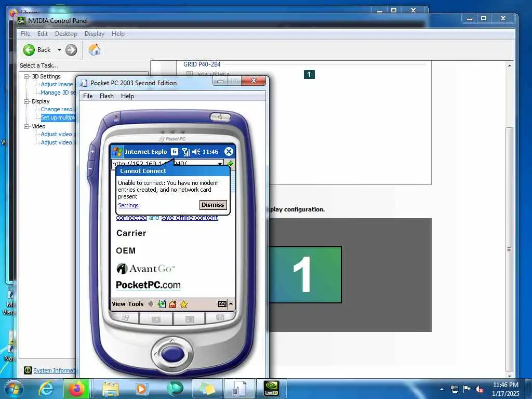Image resolution: width=532 pixels, height=399 pixels.
Task: Click the Home icon in Pocket IE toolbar
Action: tap(172, 304)
